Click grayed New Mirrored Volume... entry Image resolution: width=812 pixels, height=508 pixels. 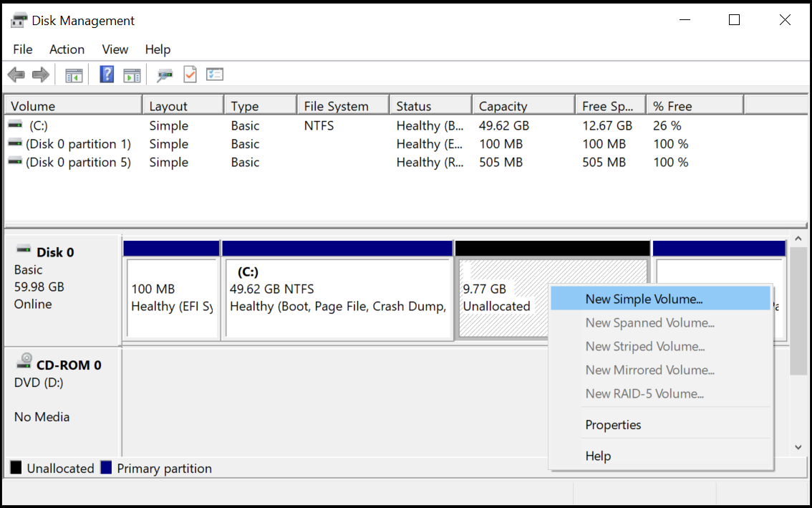coord(660,370)
